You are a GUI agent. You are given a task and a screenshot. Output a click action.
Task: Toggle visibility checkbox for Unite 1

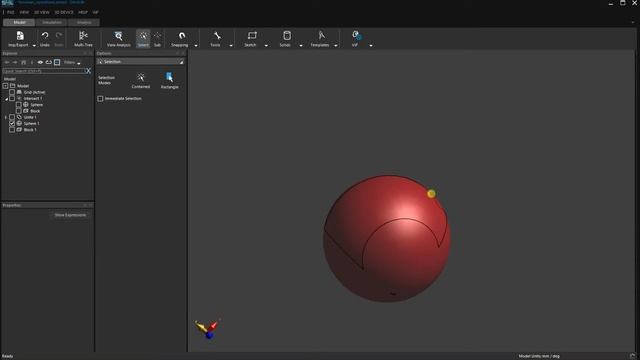(12, 117)
